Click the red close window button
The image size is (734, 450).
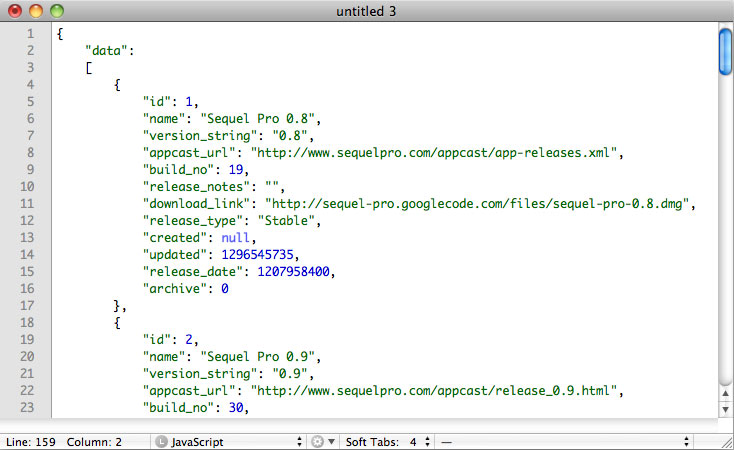(x=15, y=11)
